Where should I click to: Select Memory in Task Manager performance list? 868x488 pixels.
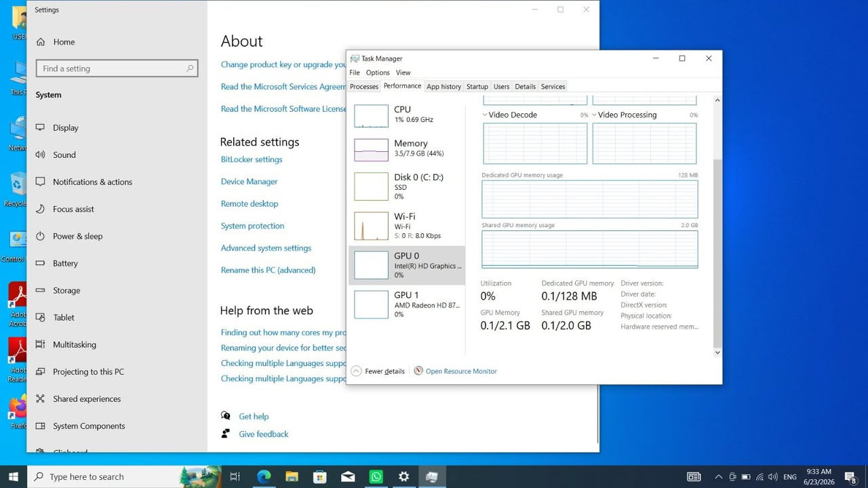click(x=407, y=149)
